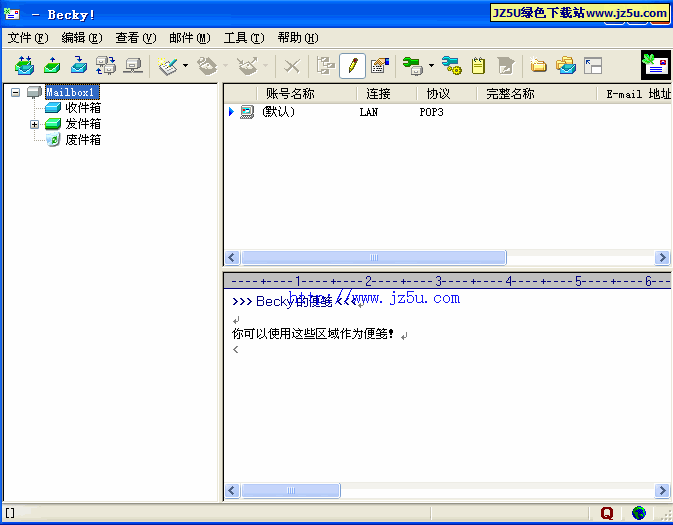Image resolution: width=673 pixels, height=525 pixels.
Task: Open the 编辑(E) menu
Action: point(82,38)
